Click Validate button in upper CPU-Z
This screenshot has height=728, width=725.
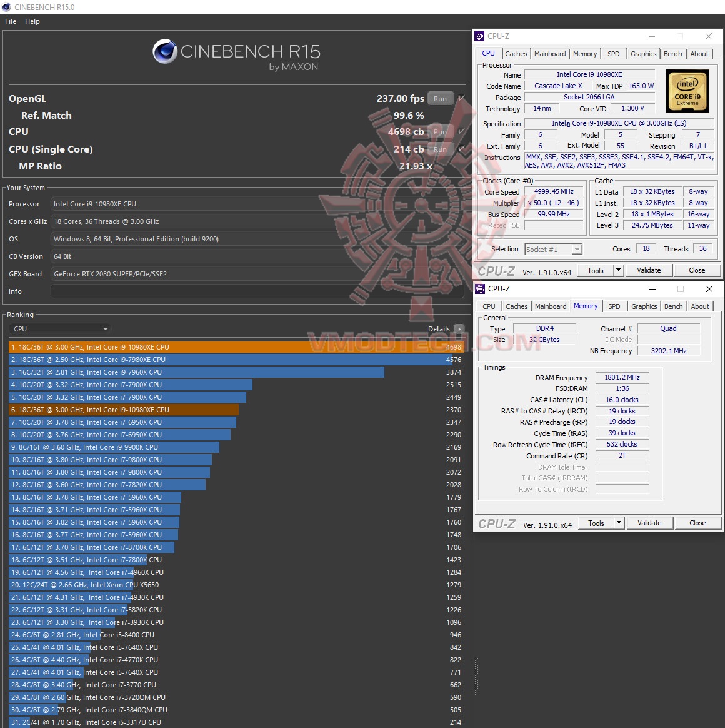point(649,270)
